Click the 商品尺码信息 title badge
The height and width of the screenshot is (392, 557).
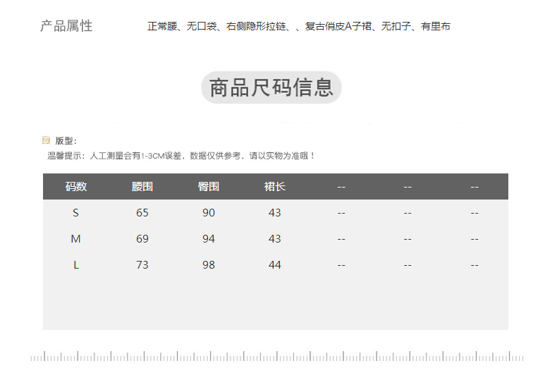click(271, 88)
